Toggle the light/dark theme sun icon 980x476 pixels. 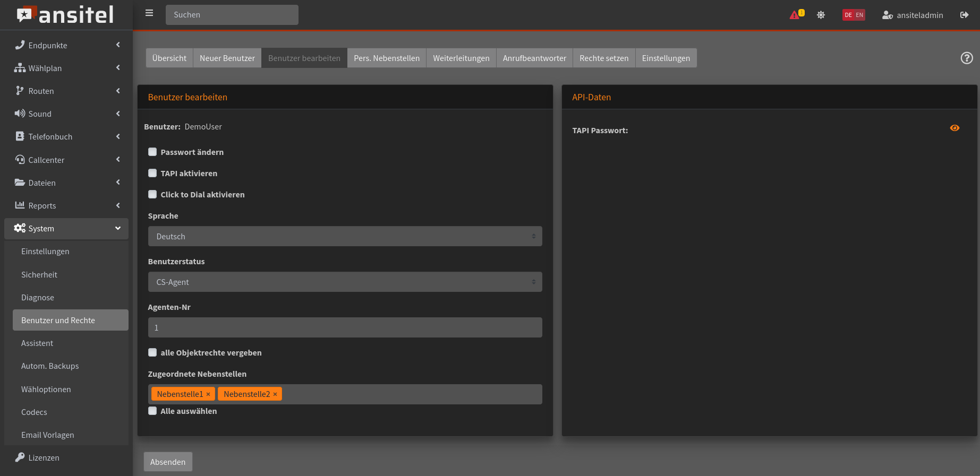(x=821, y=15)
